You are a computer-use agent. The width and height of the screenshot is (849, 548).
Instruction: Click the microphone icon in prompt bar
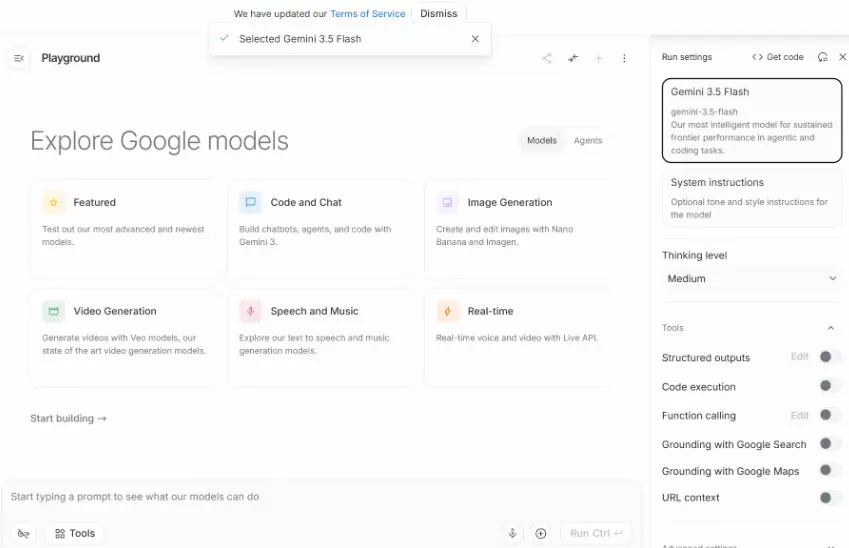pos(512,533)
